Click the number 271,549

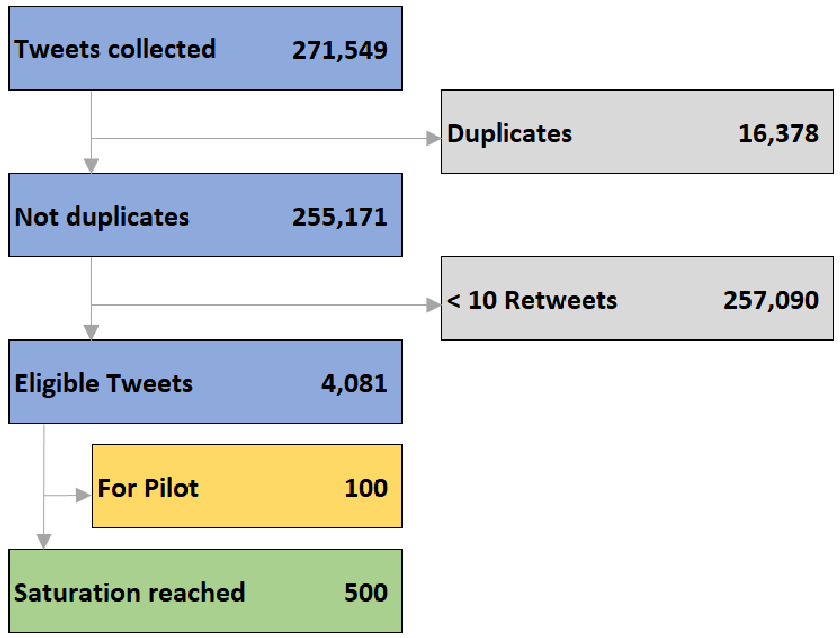tap(339, 50)
